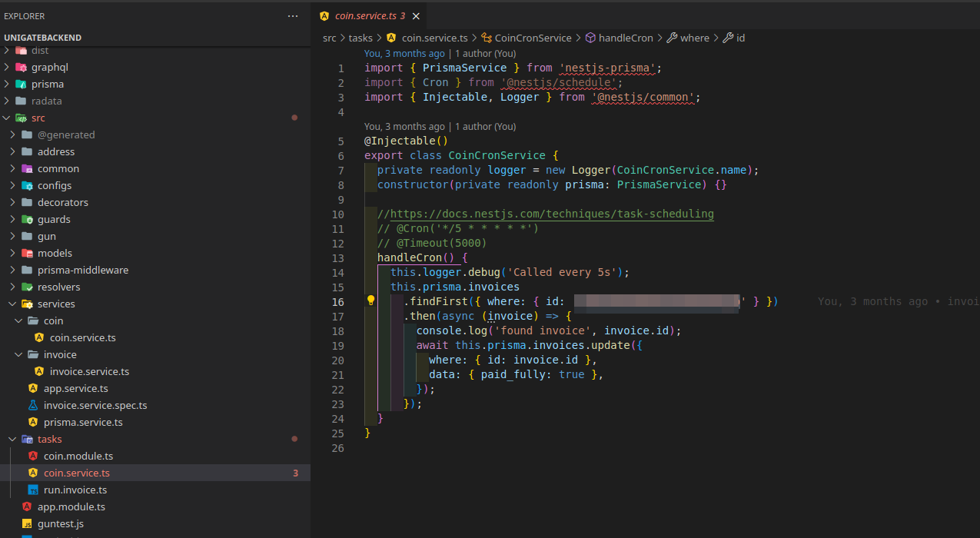Close the coin.service.ts editor tab

click(x=416, y=16)
